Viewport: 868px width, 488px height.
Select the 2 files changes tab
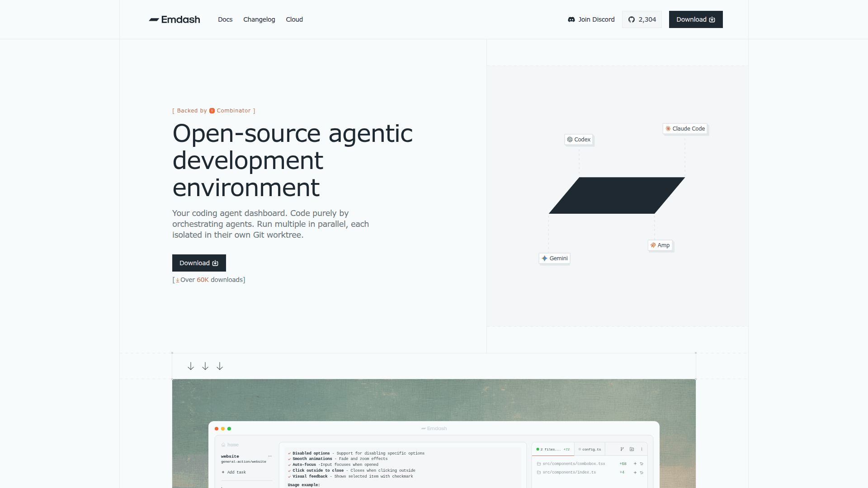click(x=552, y=449)
